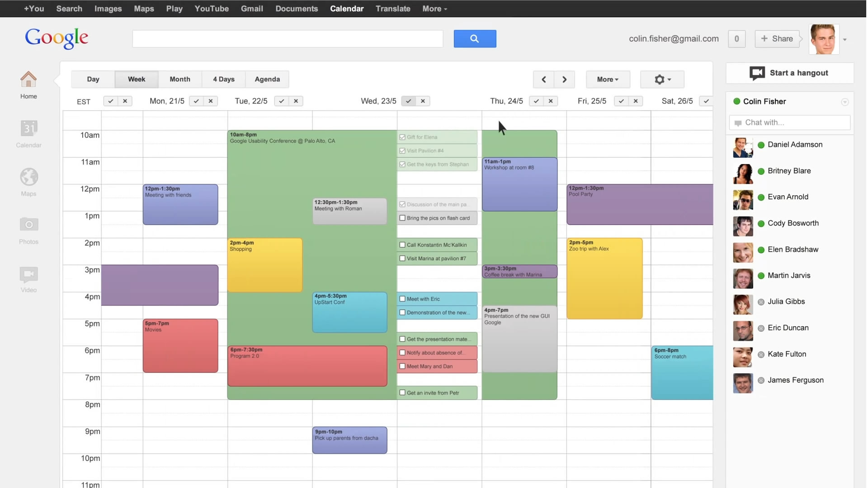Uncheck the Gift for Elena task
868x488 pixels.
(x=402, y=137)
